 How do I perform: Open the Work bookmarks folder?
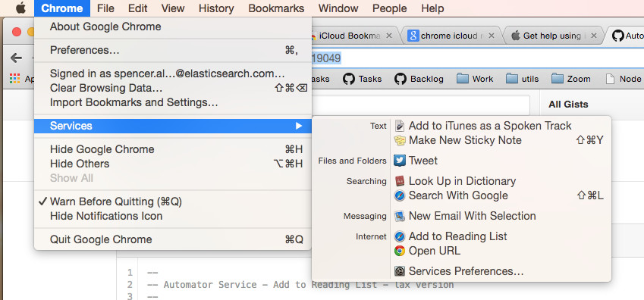coord(475,79)
